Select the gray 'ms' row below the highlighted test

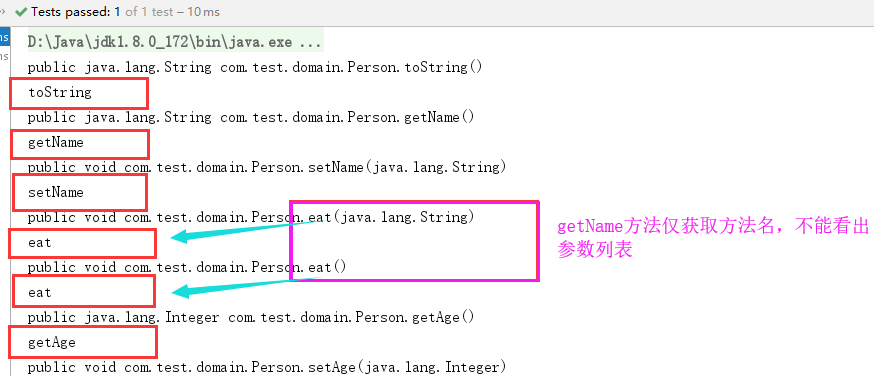(x=4, y=56)
